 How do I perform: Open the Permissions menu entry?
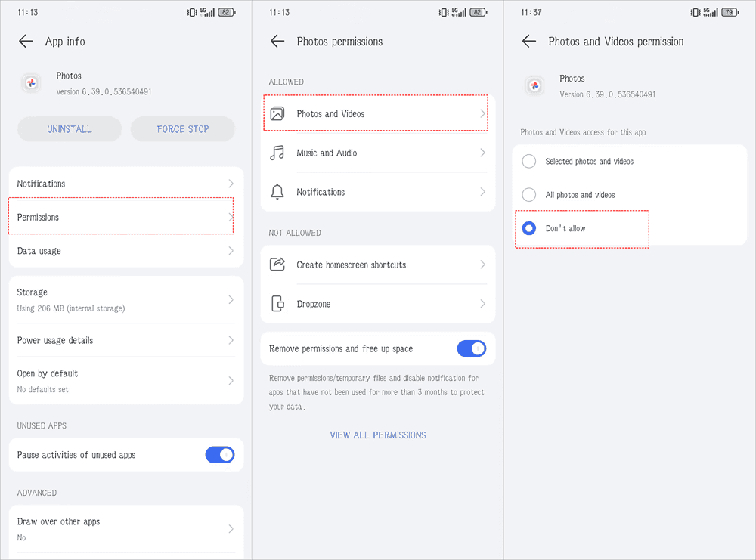(121, 217)
